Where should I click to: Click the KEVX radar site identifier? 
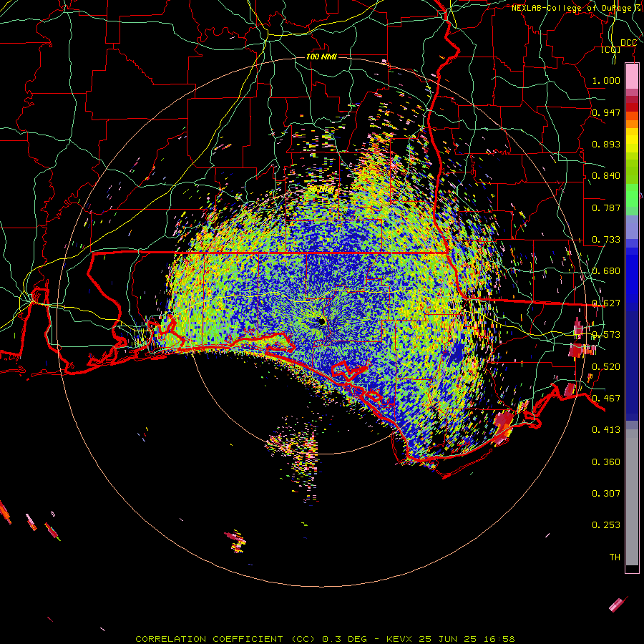click(401, 639)
